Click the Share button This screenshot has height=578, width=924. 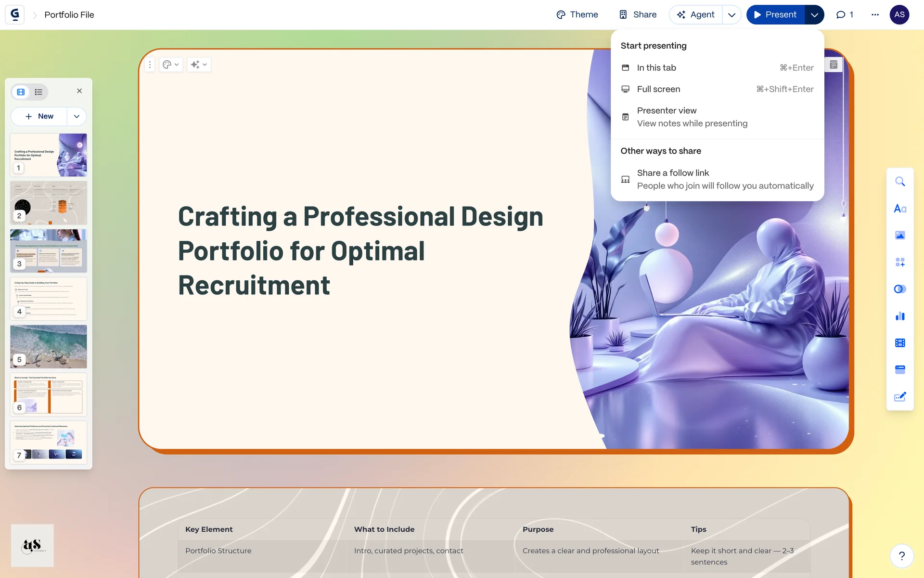pos(638,14)
